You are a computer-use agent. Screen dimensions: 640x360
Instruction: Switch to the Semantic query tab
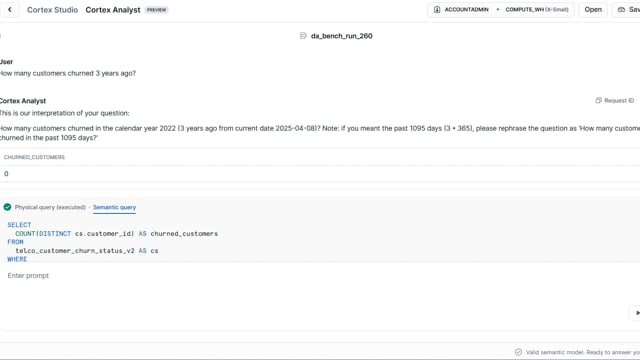tap(114, 207)
